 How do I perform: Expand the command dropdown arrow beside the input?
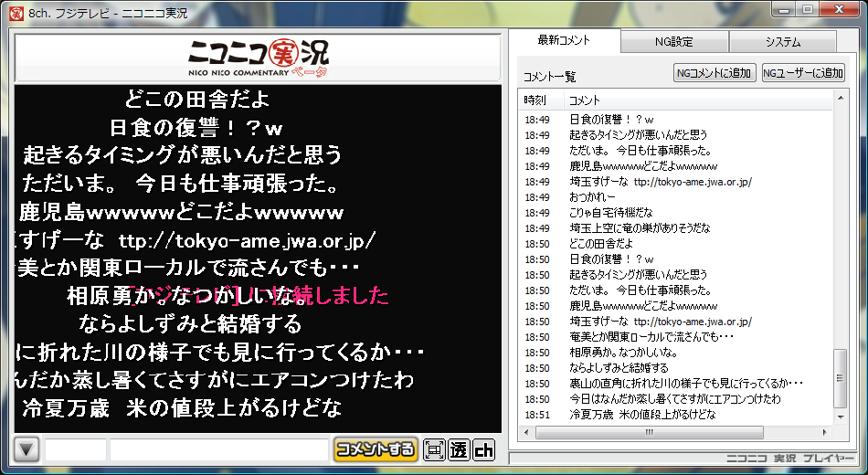click(x=26, y=449)
